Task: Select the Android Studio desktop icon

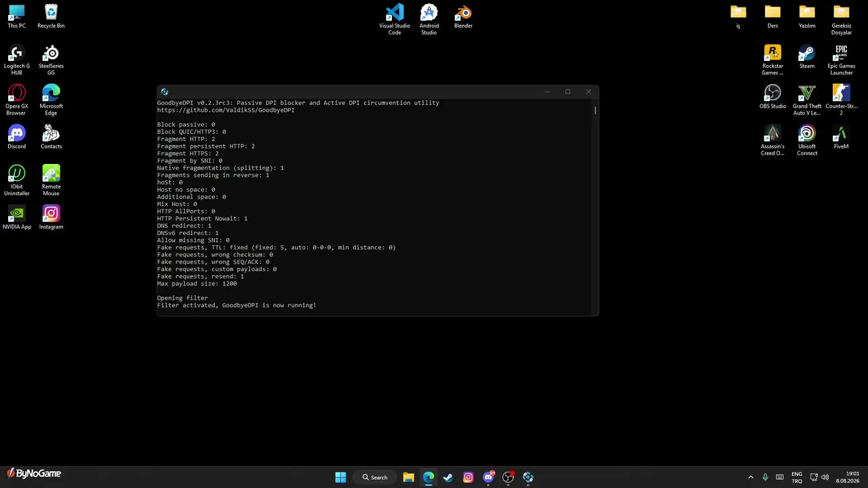Action: (429, 20)
